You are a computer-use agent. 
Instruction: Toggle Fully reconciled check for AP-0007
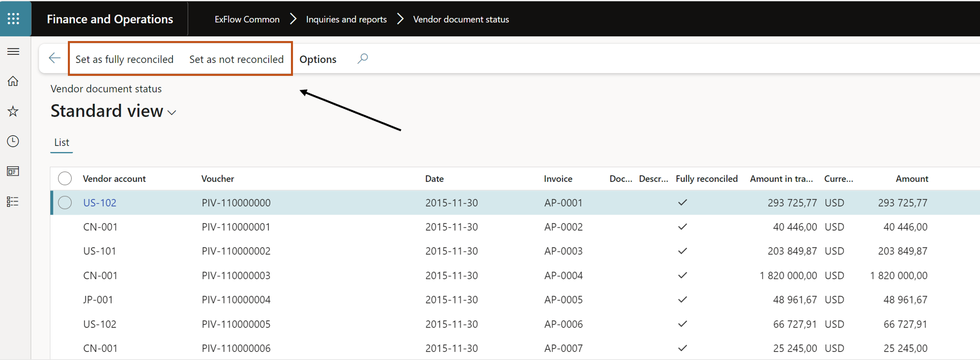(682, 348)
